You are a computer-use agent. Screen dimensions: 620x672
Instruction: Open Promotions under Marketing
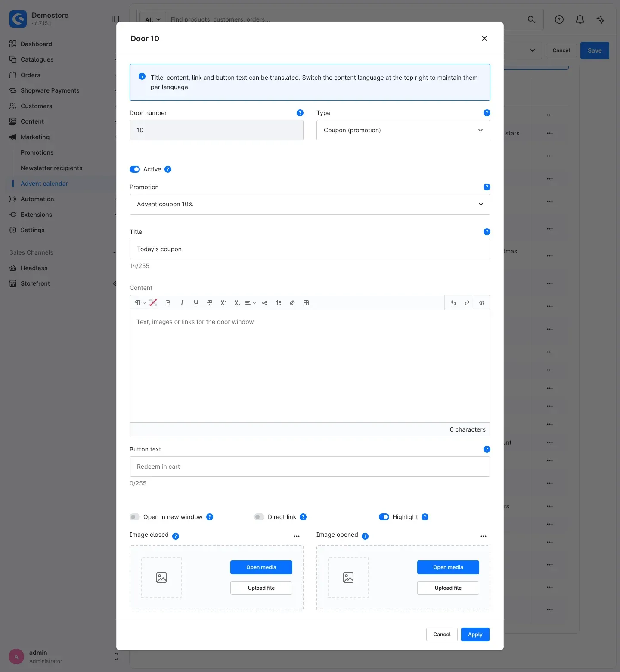click(37, 152)
